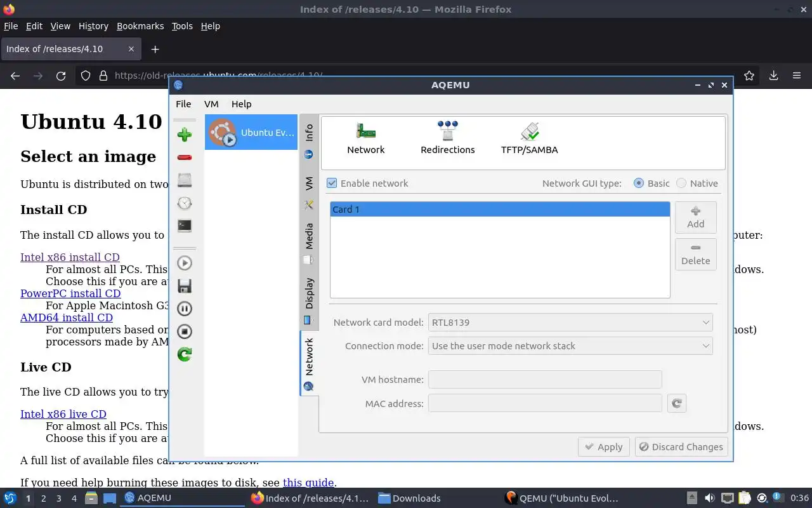Click the clock snapshots icon in AQEMU sidebar
This screenshot has height=508, width=812.
pos(185,203)
